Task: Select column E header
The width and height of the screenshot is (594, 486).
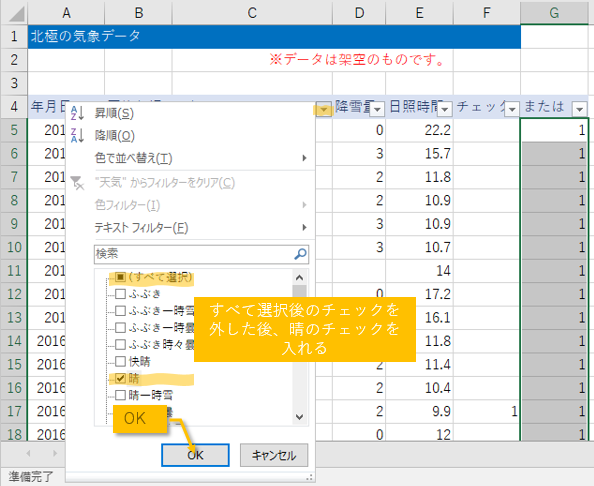Action: tap(419, 13)
